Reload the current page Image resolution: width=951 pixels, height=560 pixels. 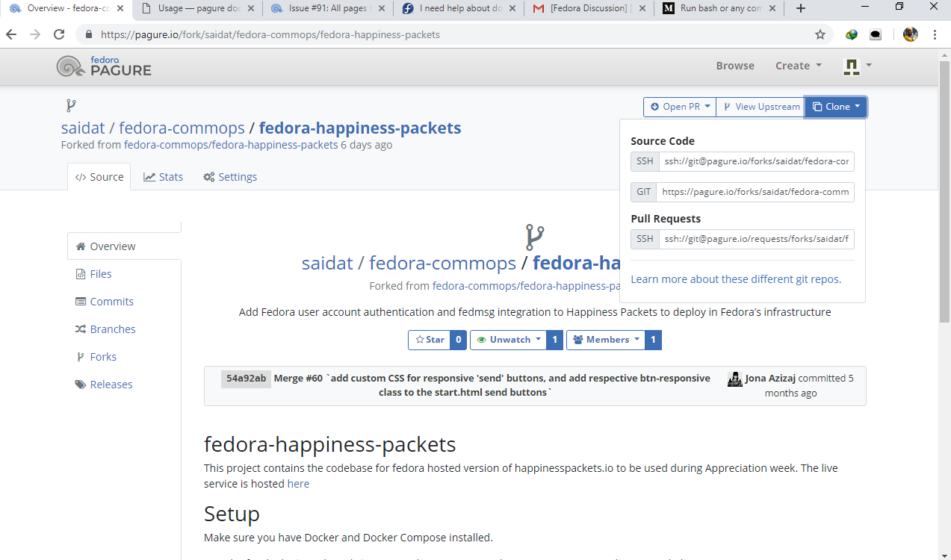(59, 34)
